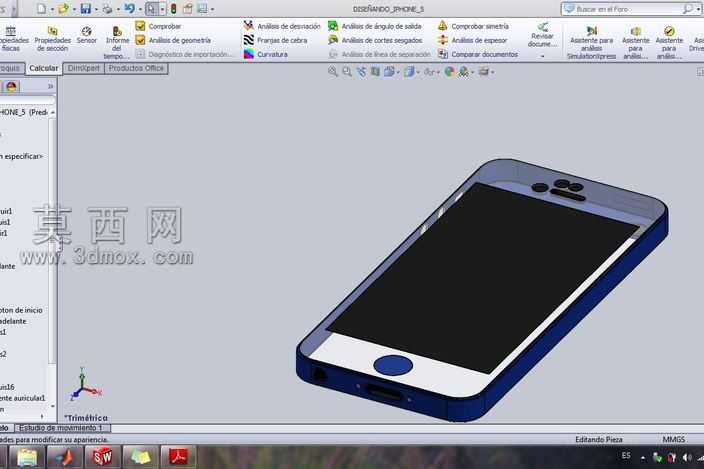This screenshot has width=704, height=469.
Task: Click Edit appearance color ball icon
Action: coord(449,71)
